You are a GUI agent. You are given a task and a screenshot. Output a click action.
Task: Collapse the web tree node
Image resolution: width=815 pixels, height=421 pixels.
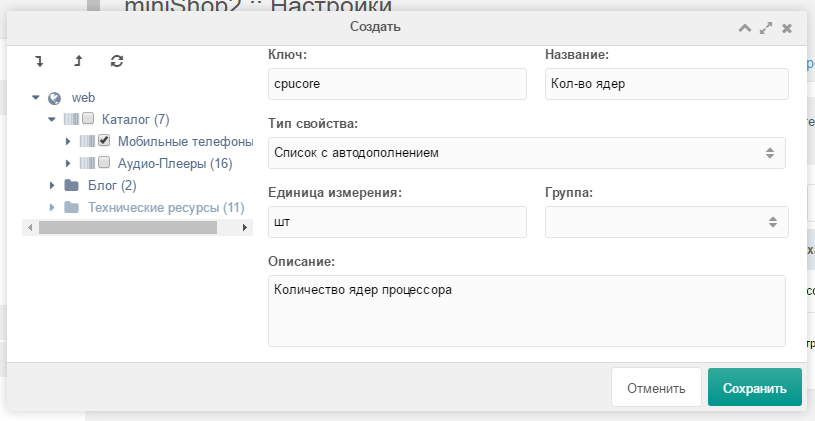coord(35,97)
